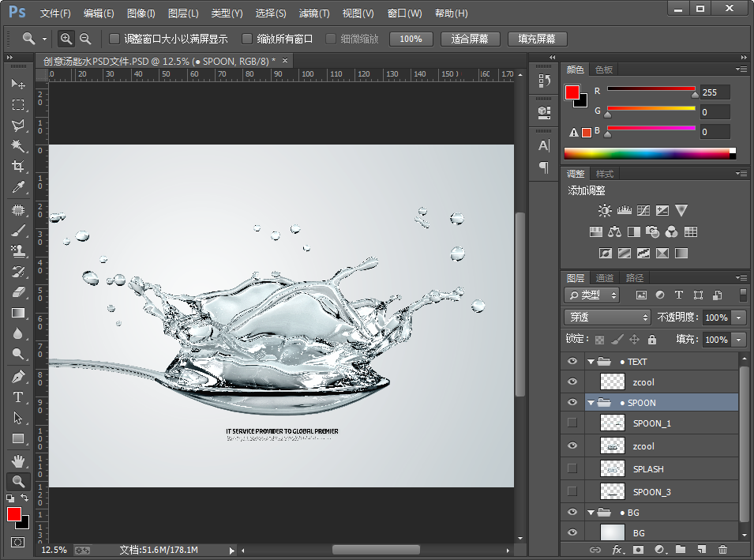Viewport: 754px width, 560px height.
Task: Select the Eyedropper tool
Action: click(x=18, y=187)
